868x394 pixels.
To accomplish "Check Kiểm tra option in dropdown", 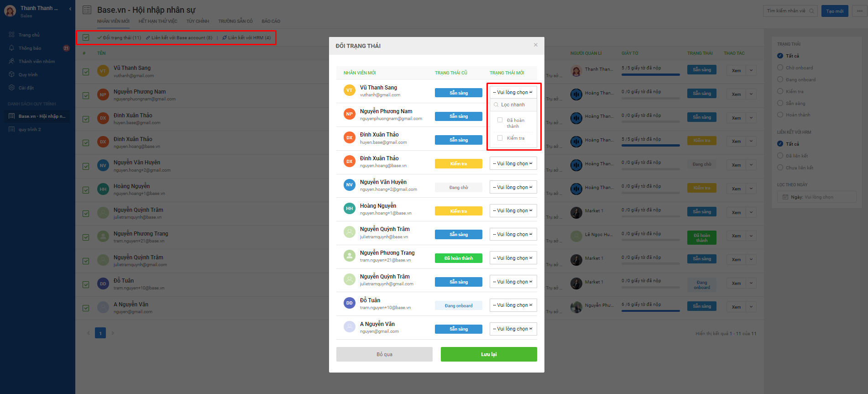I will pyautogui.click(x=500, y=138).
